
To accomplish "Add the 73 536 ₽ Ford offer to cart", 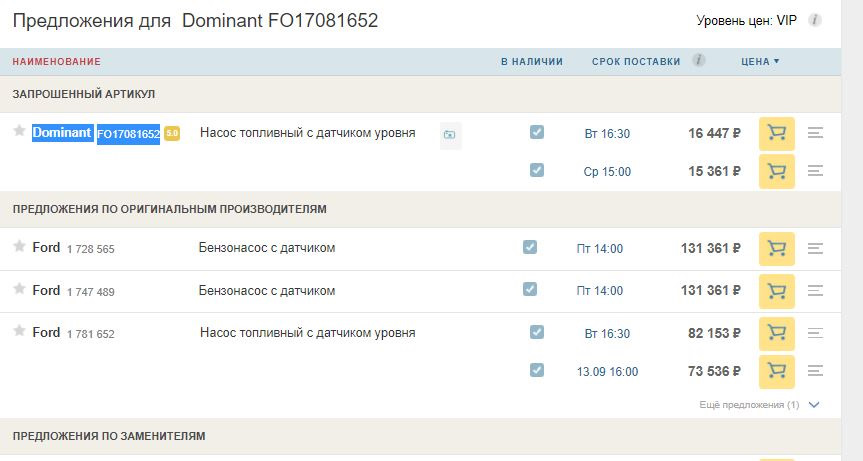I will [x=776, y=371].
